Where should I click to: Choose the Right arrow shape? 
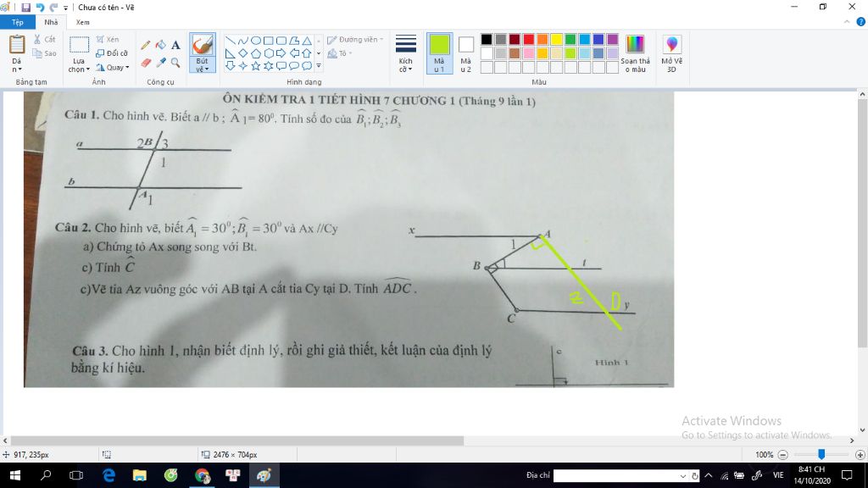281,53
